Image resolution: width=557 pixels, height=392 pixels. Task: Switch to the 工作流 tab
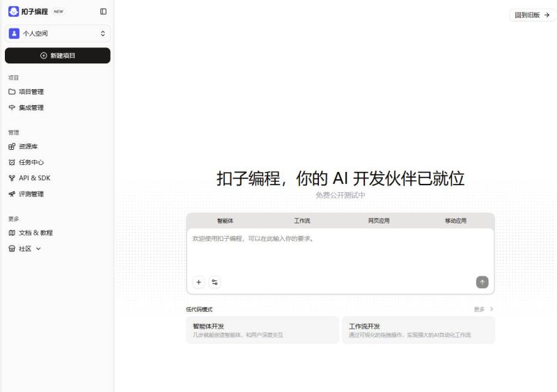(x=302, y=221)
